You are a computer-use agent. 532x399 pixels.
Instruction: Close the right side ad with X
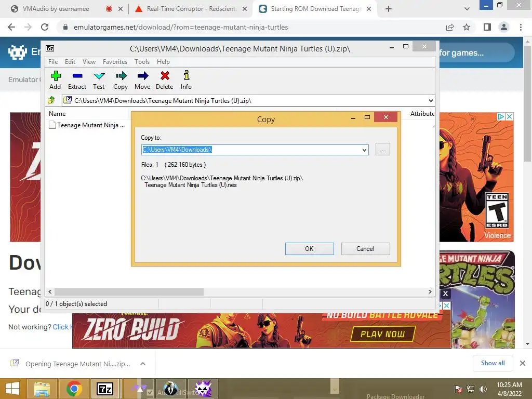pos(509,117)
